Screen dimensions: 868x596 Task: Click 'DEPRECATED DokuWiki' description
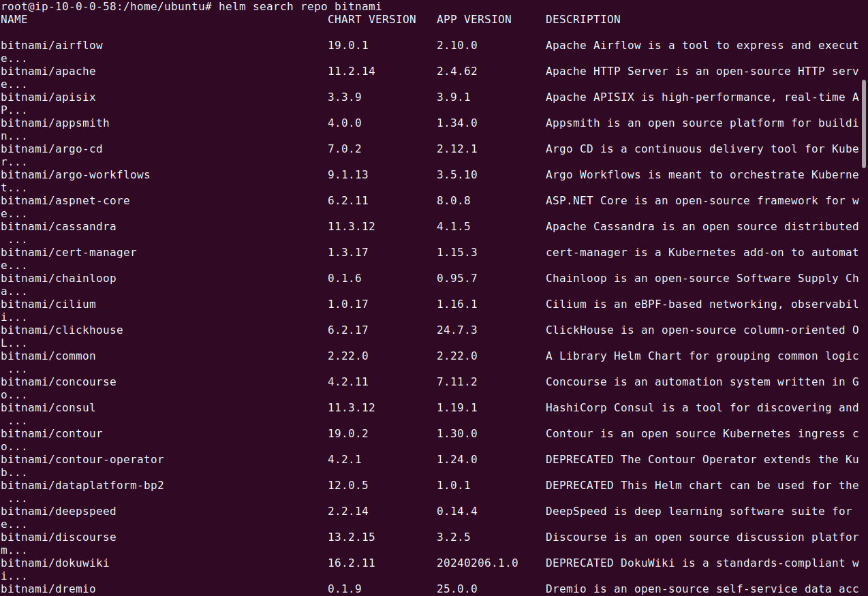coord(610,563)
